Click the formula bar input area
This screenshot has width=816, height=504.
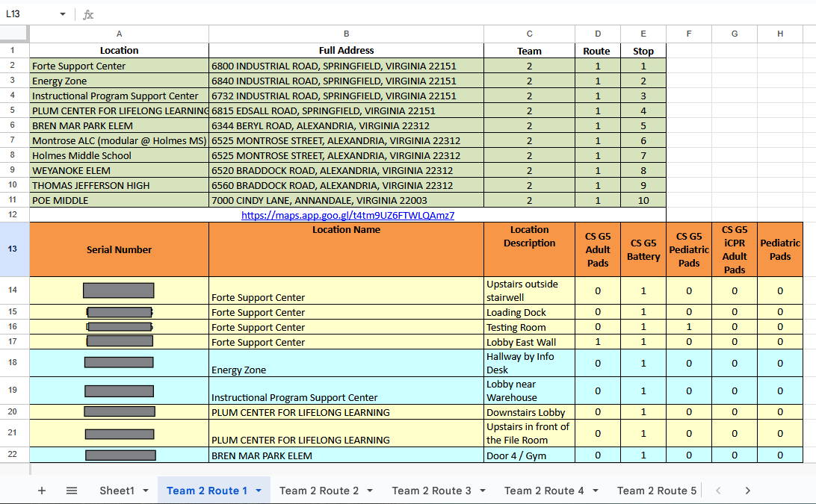(x=448, y=14)
